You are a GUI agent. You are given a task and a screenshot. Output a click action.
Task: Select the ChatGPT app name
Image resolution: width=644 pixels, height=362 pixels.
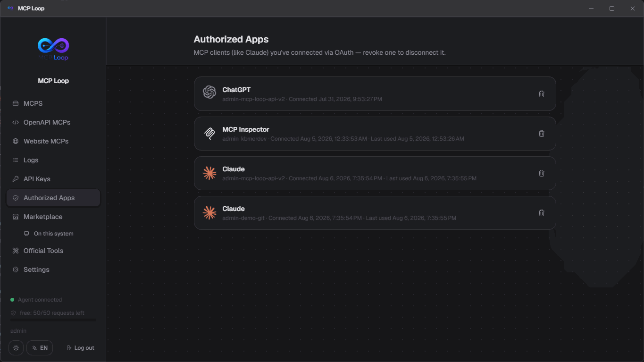tap(236, 90)
